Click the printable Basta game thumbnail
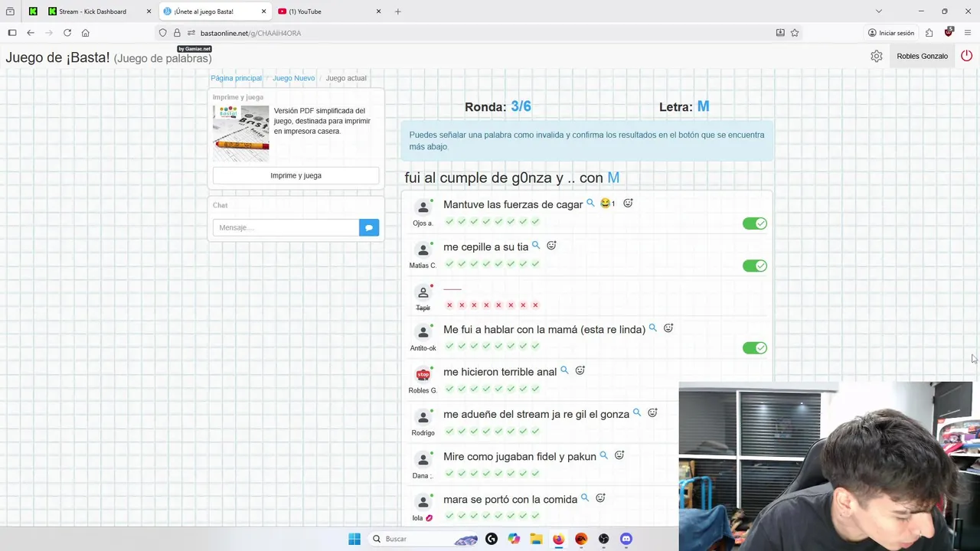Image resolution: width=980 pixels, height=551 pixels. (x=241, y=133)
